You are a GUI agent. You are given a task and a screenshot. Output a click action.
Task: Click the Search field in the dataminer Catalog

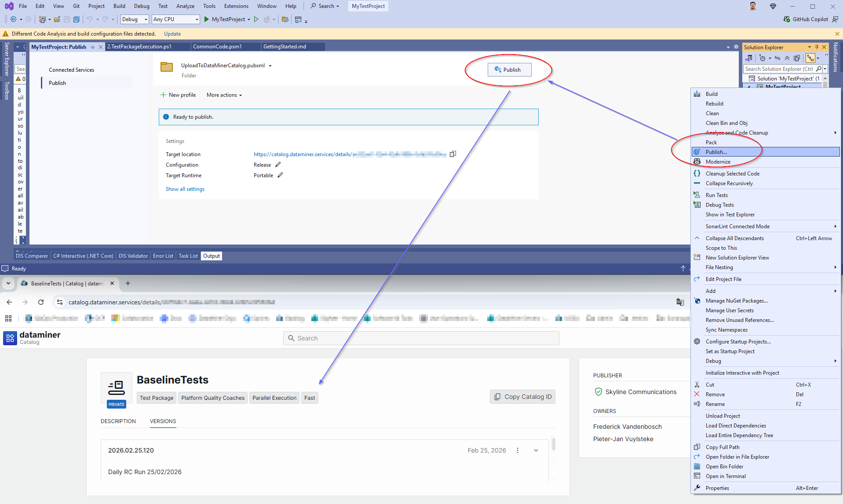[x=421, y=338]
